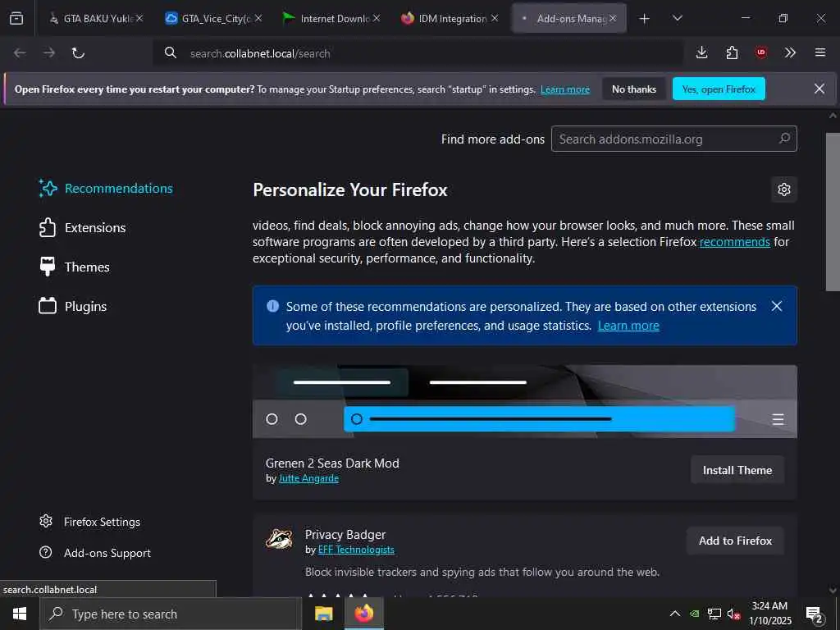The height and width of the screenshot is (630, 840).
Task: Click the address bar URL field
Action: pyautogui.click(x=418, y=53)
